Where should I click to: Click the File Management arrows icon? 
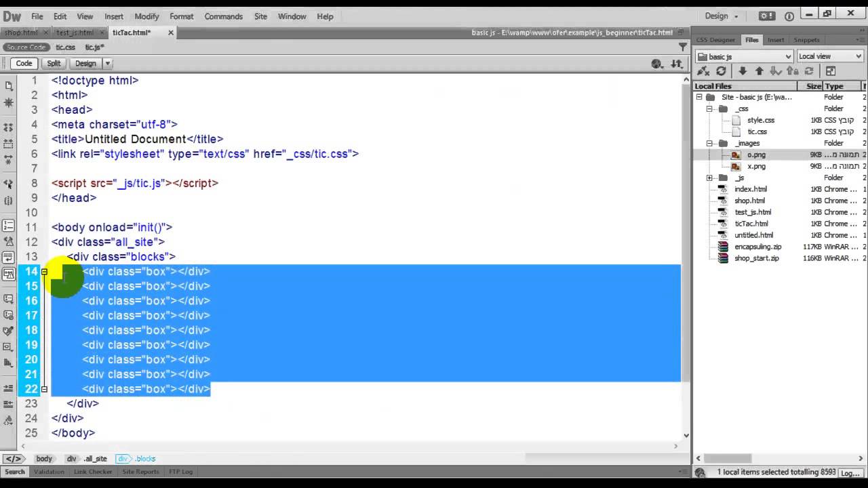(677, 64)
